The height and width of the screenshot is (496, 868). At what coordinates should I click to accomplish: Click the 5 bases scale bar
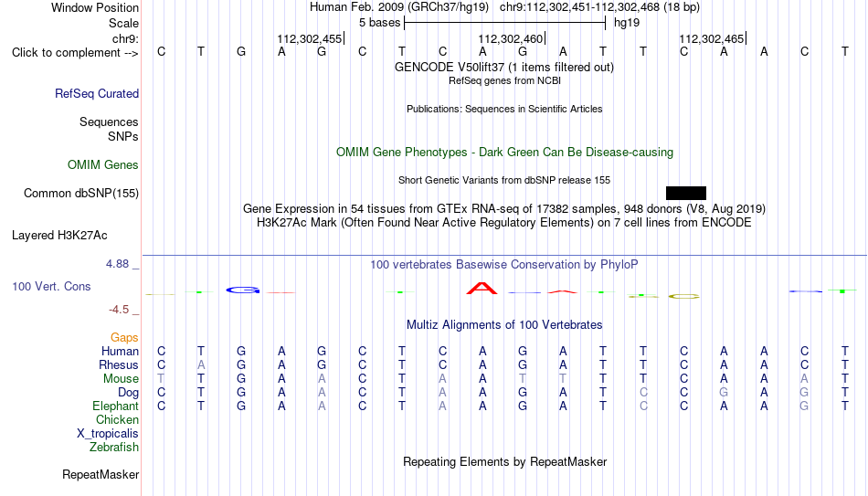coord(505,23)
